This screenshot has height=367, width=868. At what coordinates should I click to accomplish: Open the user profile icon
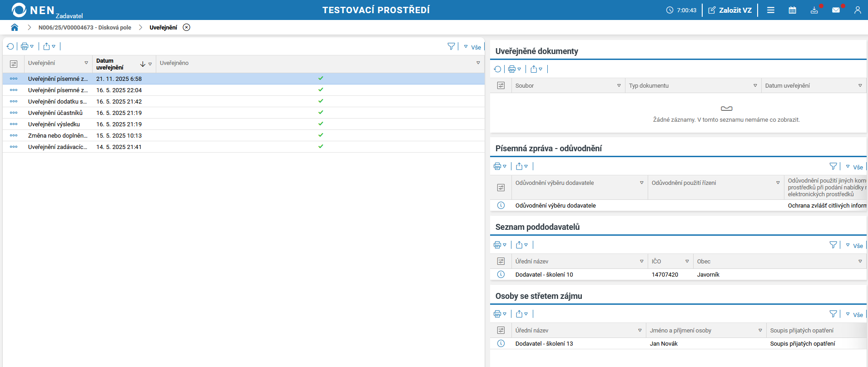coord(857,10)
